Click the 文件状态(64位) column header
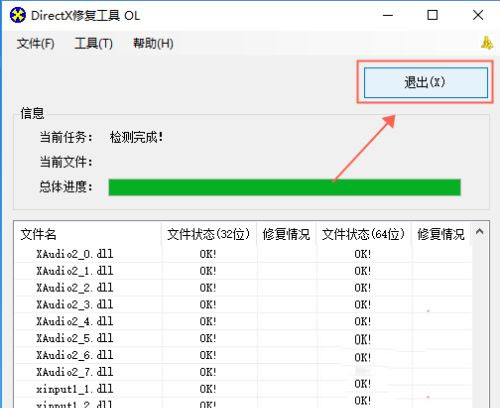 363,234
